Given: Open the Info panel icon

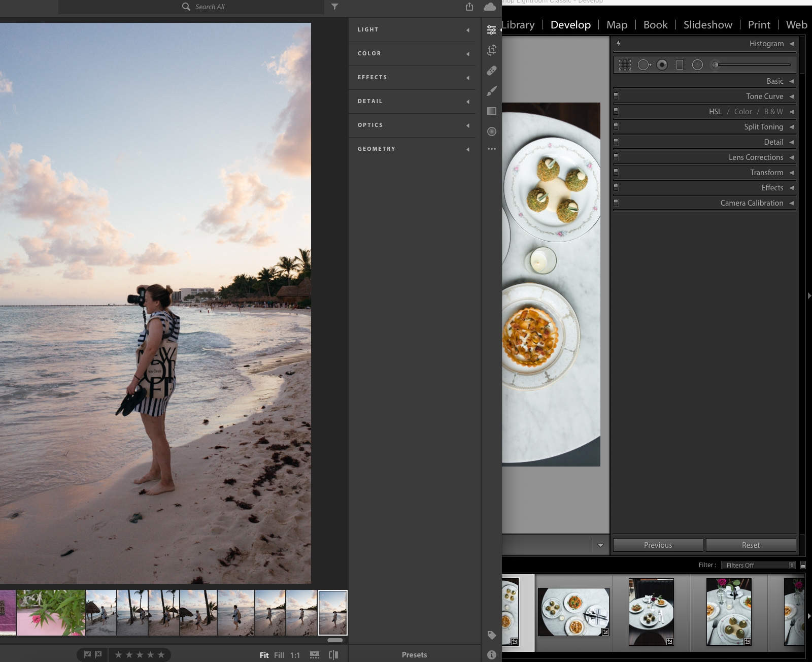Looking at the screenshot, I should [x=491, y=655].
